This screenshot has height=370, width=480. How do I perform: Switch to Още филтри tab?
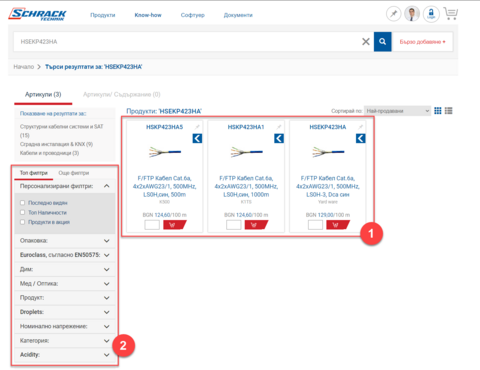point(74,173)
